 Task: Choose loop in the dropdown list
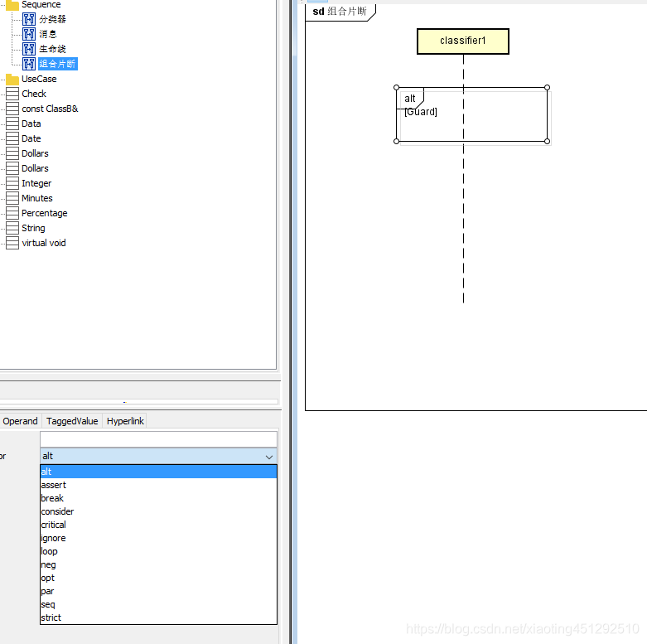coord(158,551)
